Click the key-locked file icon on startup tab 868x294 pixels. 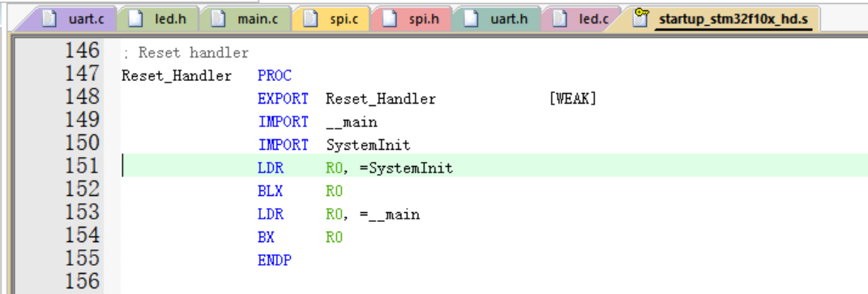point(640,18)
